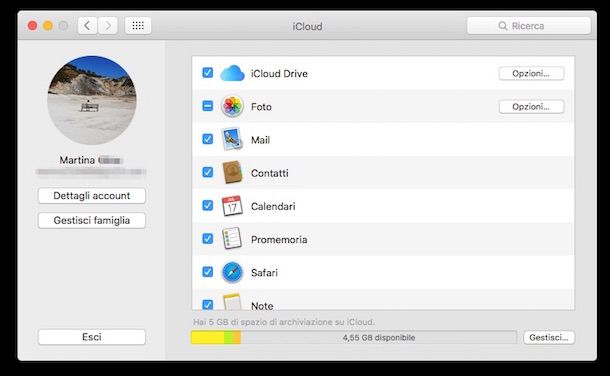Click the search magnifier icon
Screen dimensions: 610x376
pyautogui.click(x=503, y=26)
